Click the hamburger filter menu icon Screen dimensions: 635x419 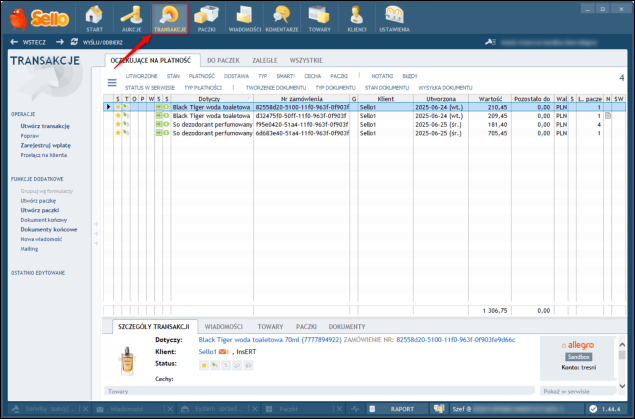113,81
